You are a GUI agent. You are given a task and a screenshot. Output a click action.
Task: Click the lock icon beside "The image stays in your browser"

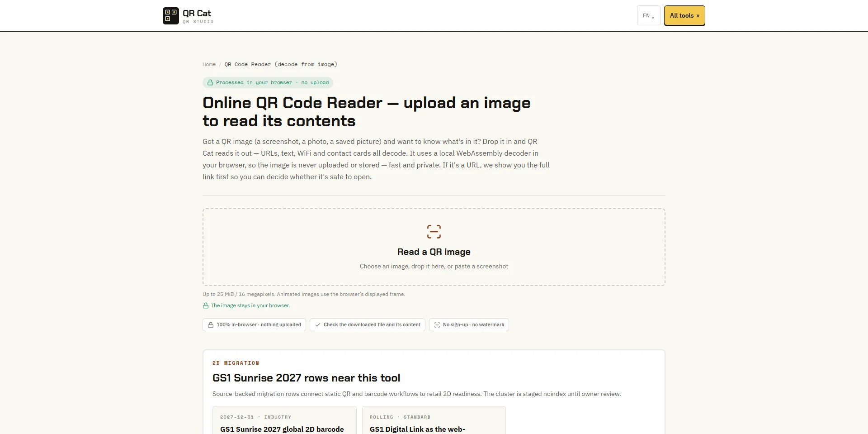coord(206,306)
